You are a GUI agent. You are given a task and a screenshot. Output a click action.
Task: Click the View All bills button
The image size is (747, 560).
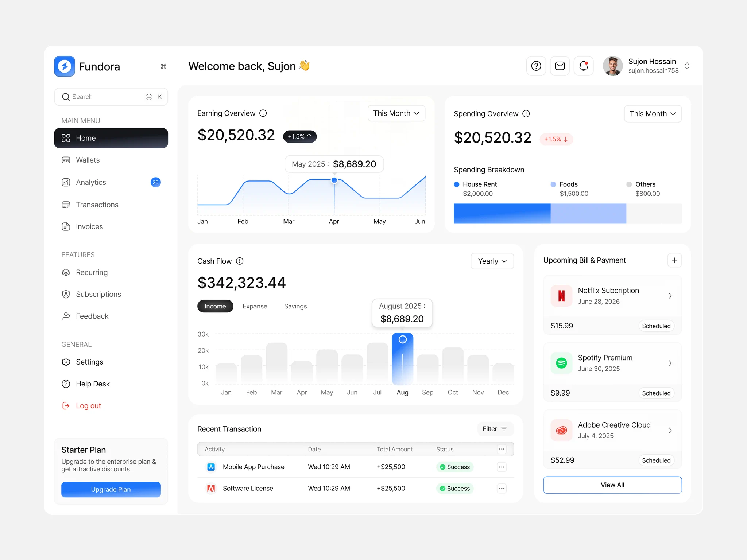coord(612,485)
